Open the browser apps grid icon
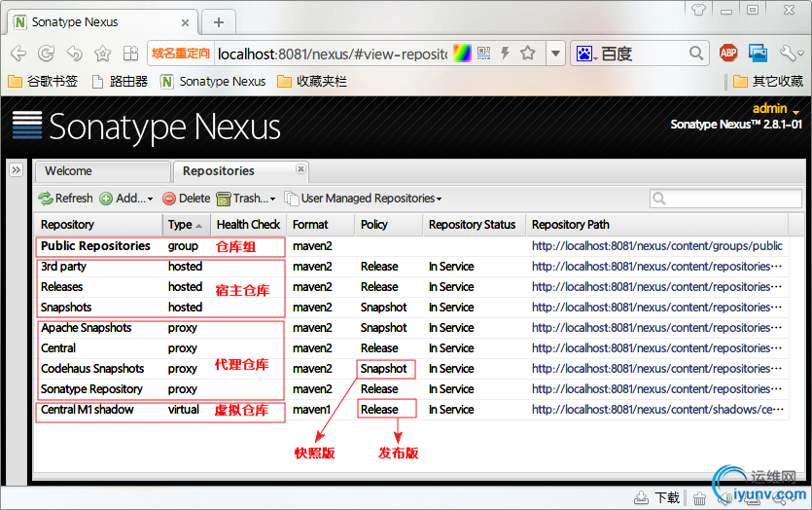The image size is (812, 510). coord(130,54)
